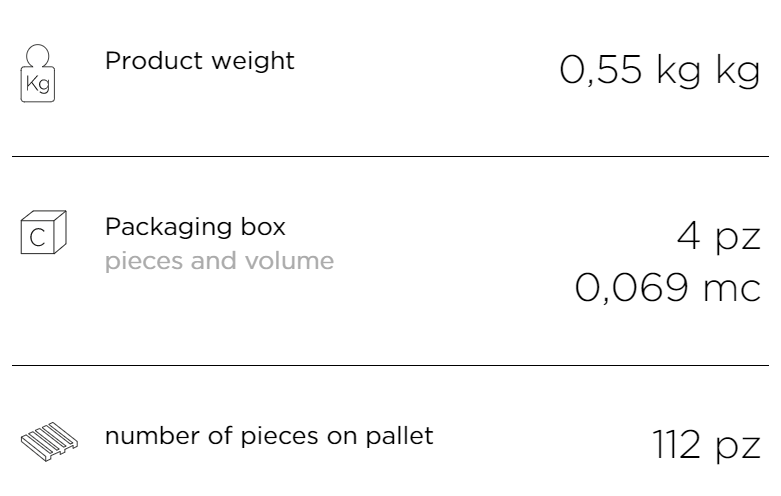Select the 'Product weight' label

pos(200,62)
